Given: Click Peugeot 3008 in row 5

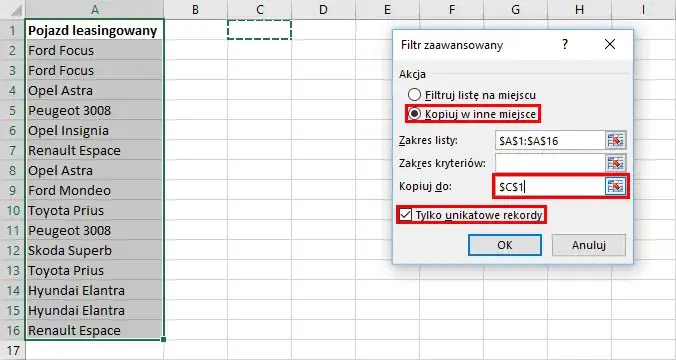Looking at the screenshot, I should (94, 110).
